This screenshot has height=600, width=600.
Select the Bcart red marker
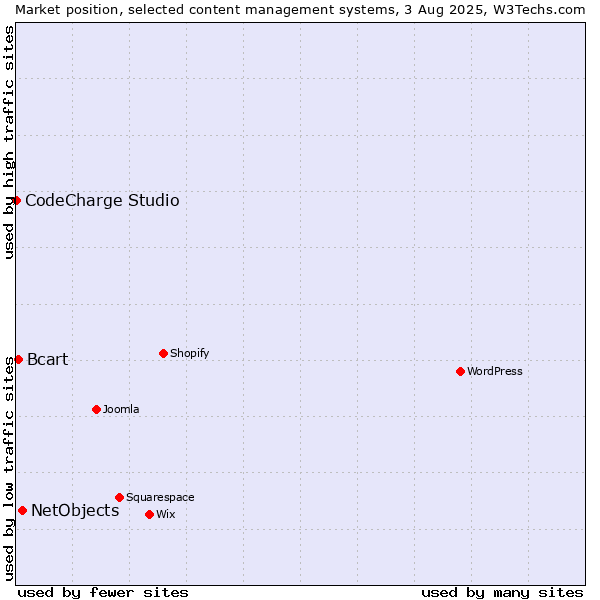(x=18, y=359)
